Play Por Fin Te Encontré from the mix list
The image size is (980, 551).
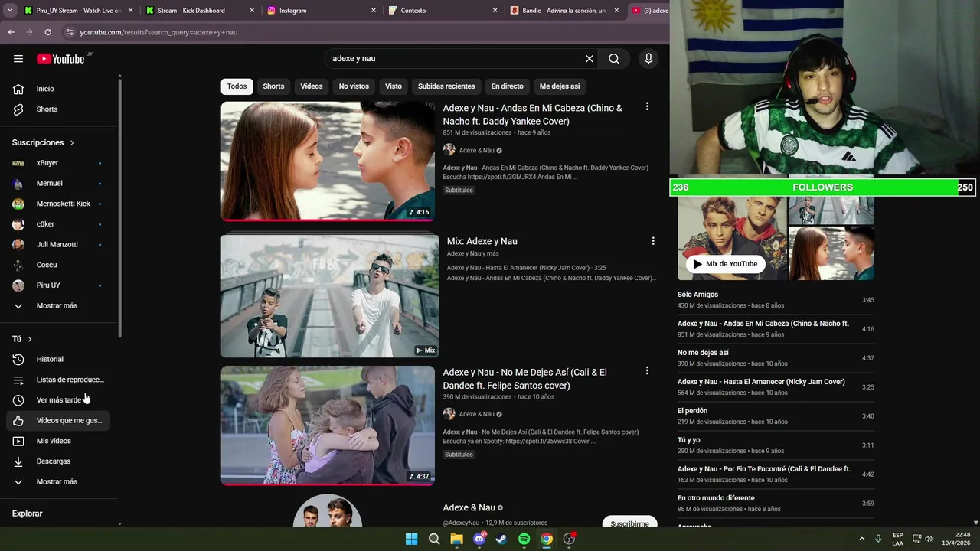point(776,474)
